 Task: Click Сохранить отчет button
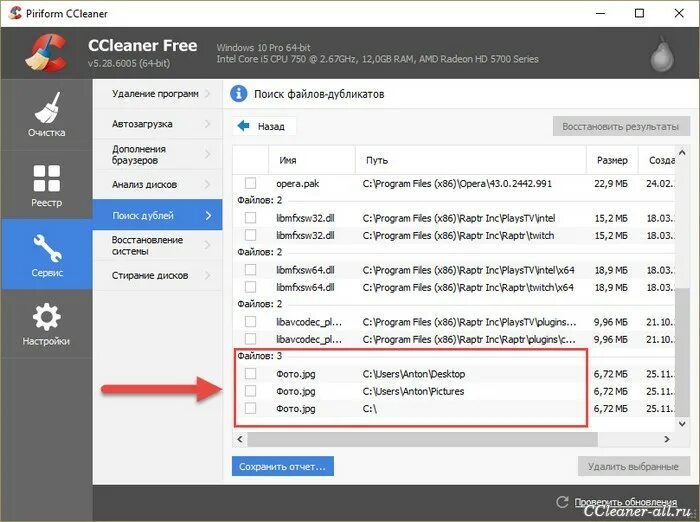pyautogui.click(x=283, y=466)
